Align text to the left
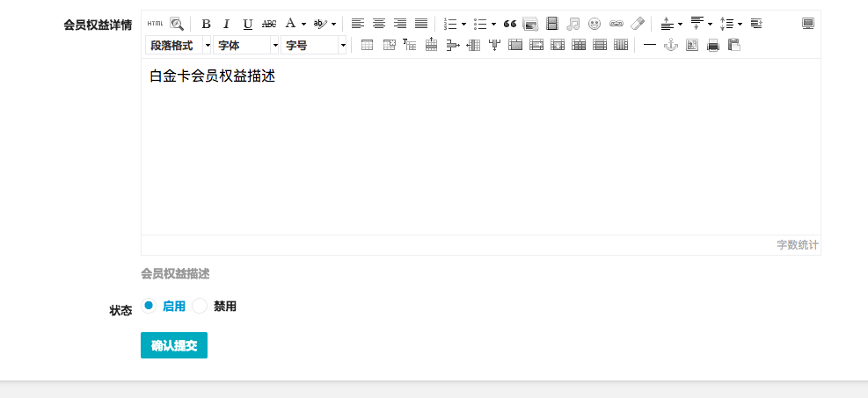The height and width of the screenshot is (398, 868). [x=358, y=24]
